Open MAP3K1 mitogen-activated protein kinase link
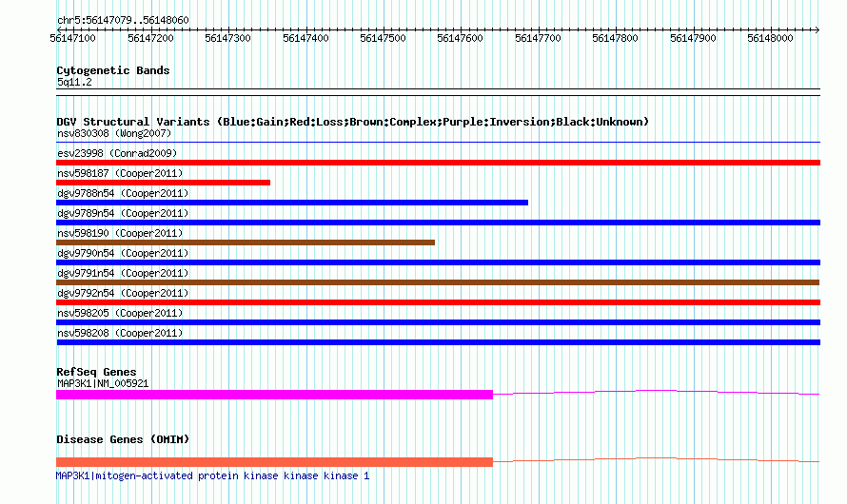Screen dimensions: 847x504 pos(213,475)
